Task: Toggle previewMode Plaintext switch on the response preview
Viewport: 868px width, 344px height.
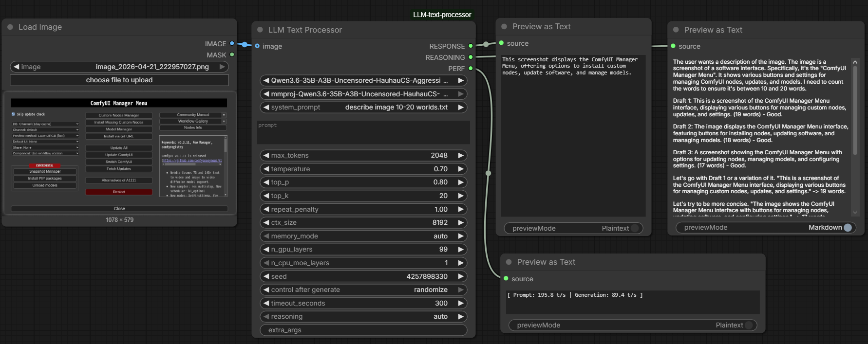Action: pos(635,229)
